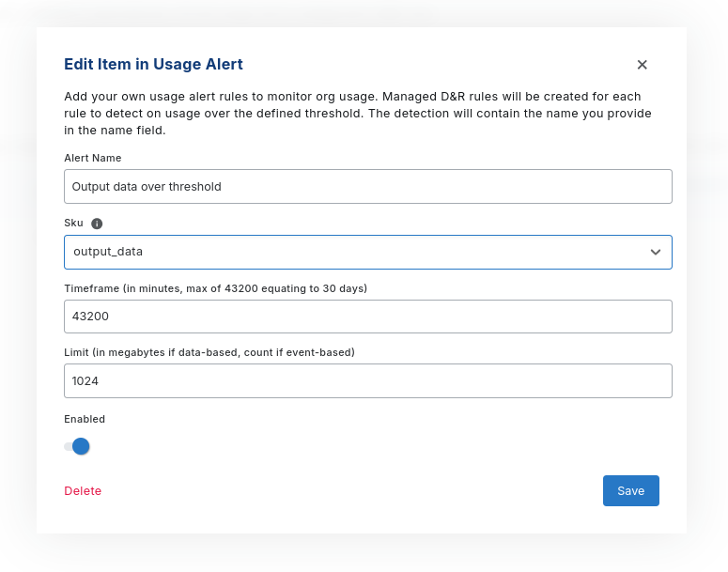This screenshot has height=572, width=728.
Task: Select the Limit field containing 1024
Action: (x=367, y=381)
